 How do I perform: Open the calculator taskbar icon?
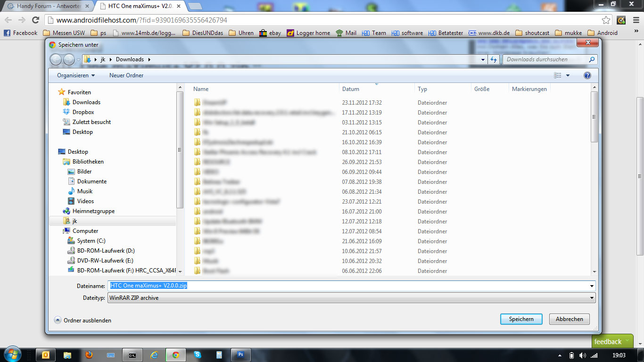tap(219, 355)
